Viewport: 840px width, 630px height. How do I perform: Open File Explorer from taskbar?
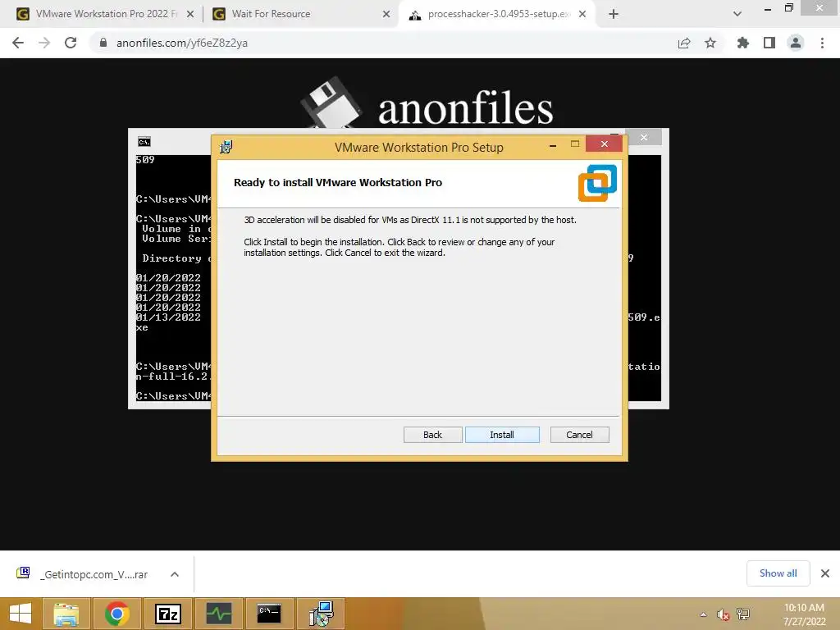66,614
